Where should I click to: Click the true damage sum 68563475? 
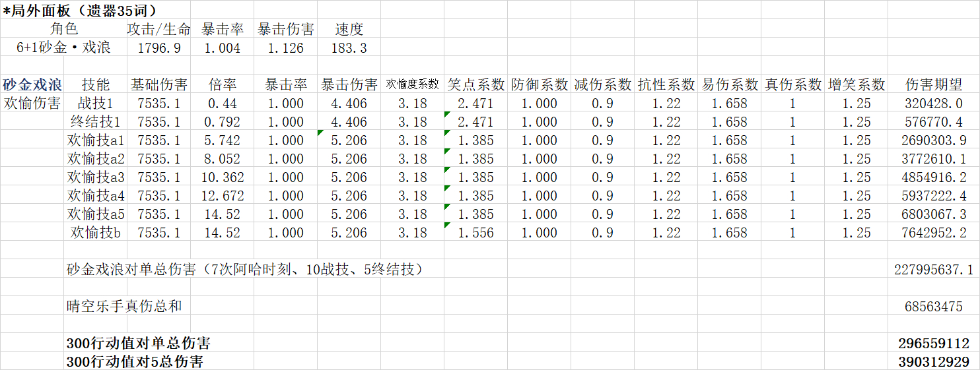pos(934,306)
